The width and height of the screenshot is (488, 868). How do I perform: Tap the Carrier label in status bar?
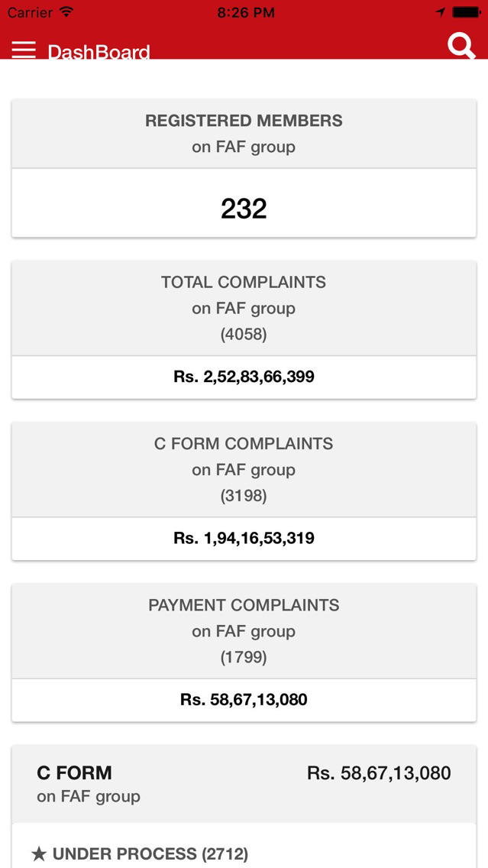coord(30,12)
